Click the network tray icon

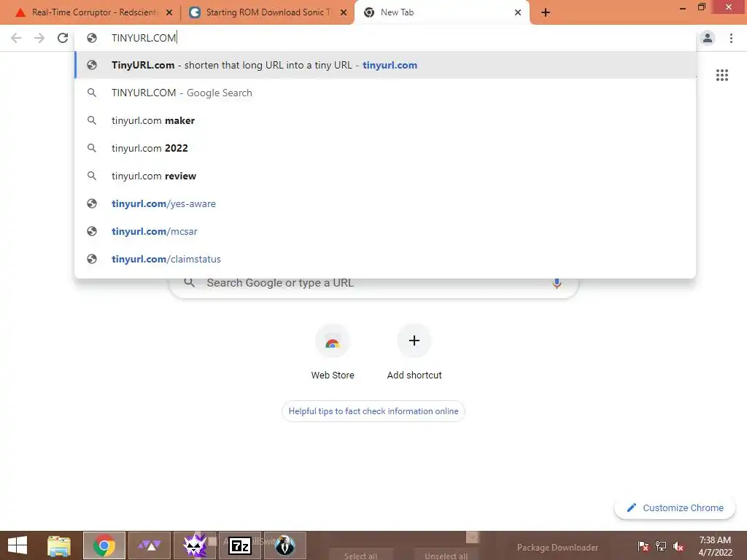[x=661, y=545]
